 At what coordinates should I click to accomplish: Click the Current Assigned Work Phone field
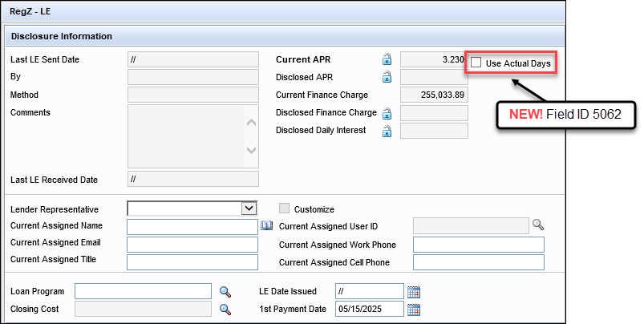[479, 245]
